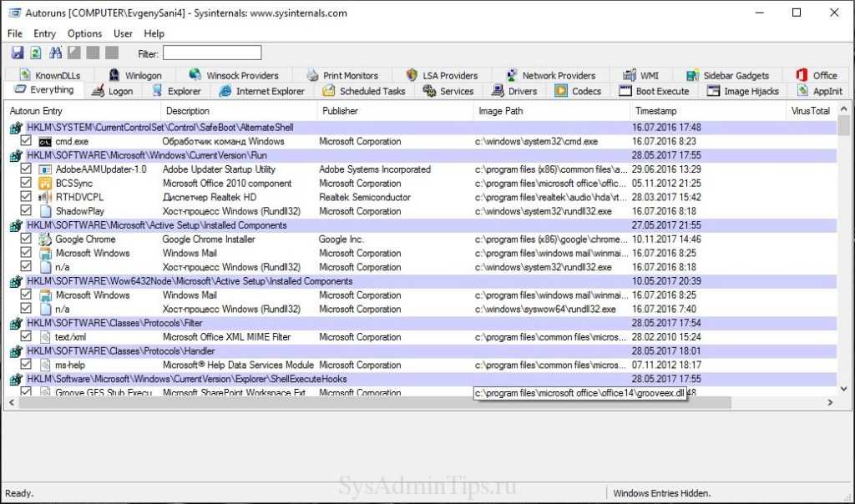Image resolution: width=855 pixels, height=504 pixels.
Task: Click the Google Chrome entry icon
Action: pos(45,239)
